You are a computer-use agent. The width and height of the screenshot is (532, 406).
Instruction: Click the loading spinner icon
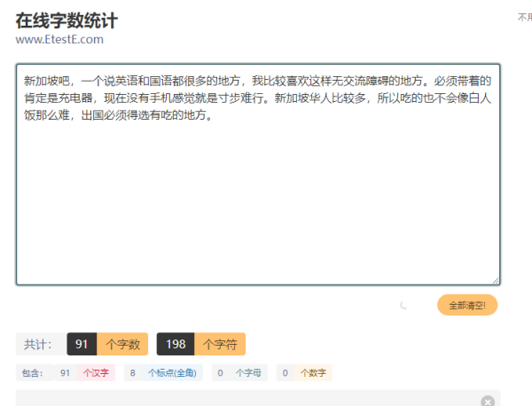pyautogui.click(x=403, y=305)
